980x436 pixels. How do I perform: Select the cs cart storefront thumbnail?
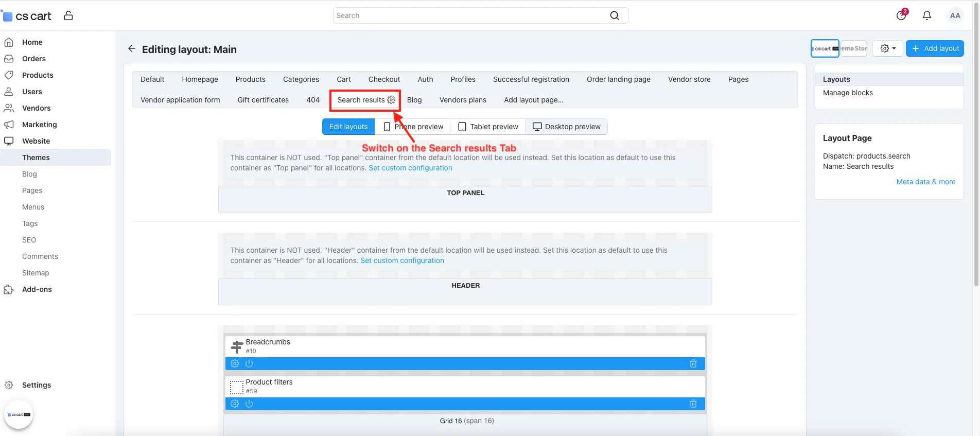click(825, 48)
